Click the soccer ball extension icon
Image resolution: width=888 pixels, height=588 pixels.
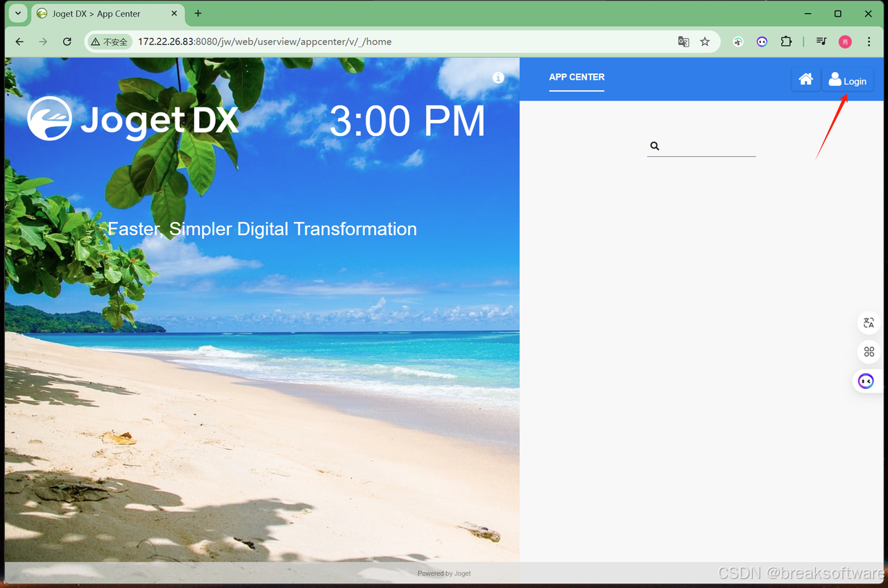click(738, 42)
